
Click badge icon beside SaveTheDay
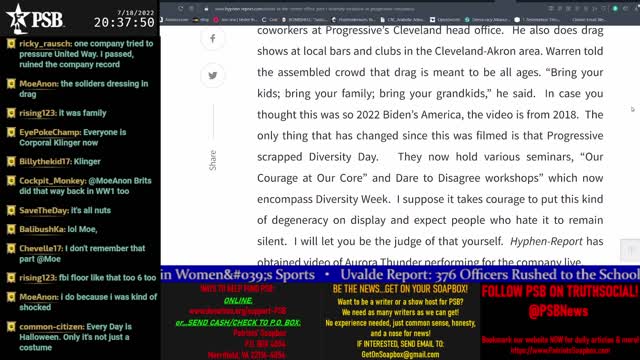(11, 211)
